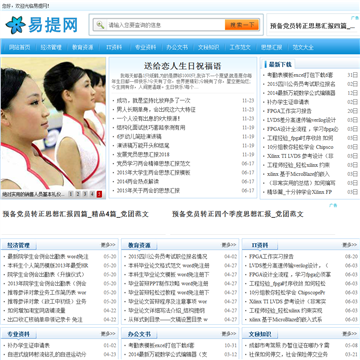Open FPGA工作实习报告 in 最新下载 list

coord(289,111)
